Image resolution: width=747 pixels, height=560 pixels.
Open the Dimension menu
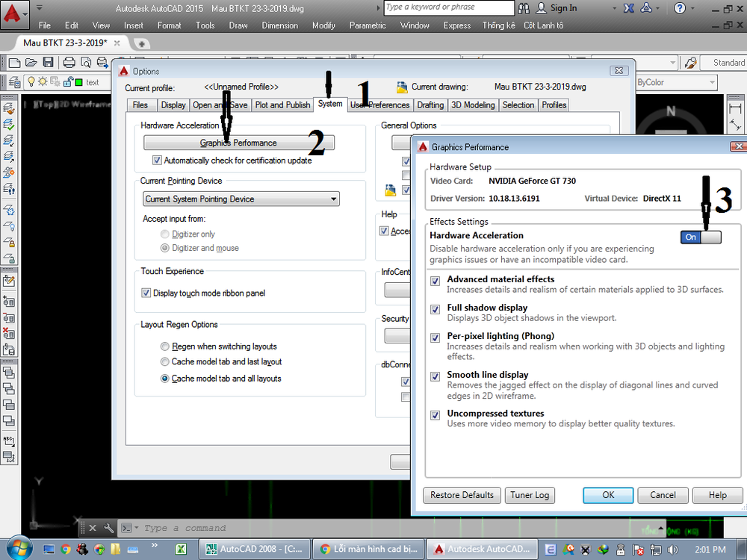tap(279, 25)
